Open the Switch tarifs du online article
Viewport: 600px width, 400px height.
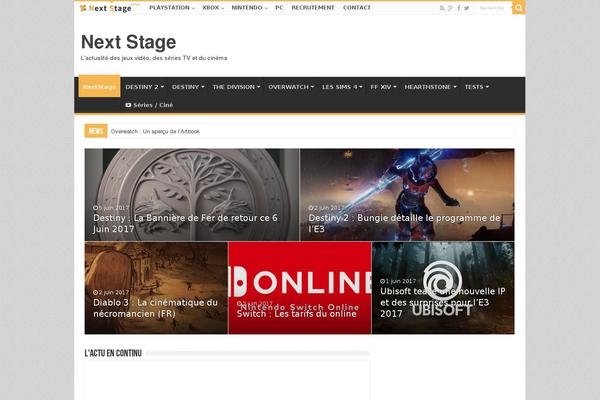297,313
